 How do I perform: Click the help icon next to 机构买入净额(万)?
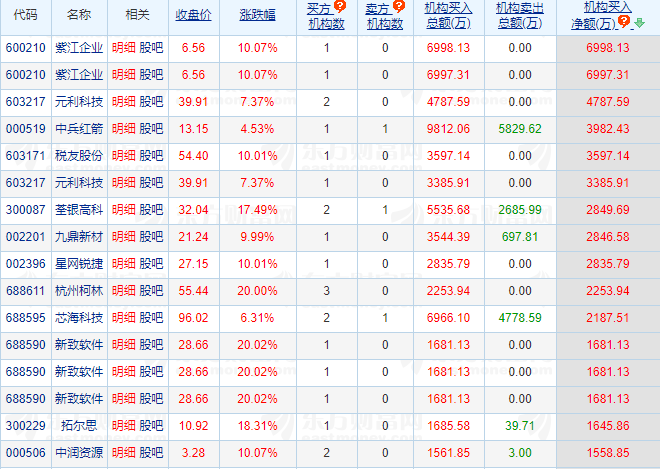624,21
